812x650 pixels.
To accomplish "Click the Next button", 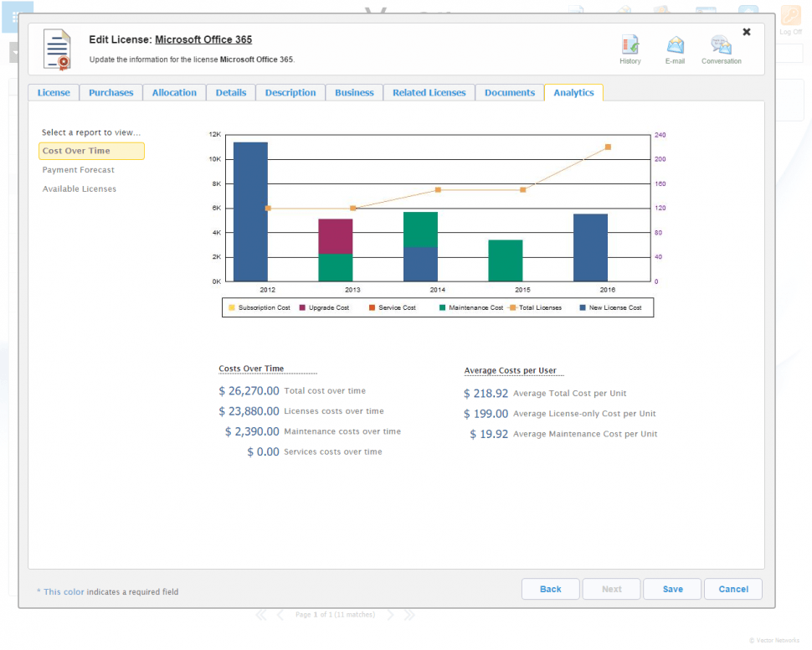I will tap(612, 590).
